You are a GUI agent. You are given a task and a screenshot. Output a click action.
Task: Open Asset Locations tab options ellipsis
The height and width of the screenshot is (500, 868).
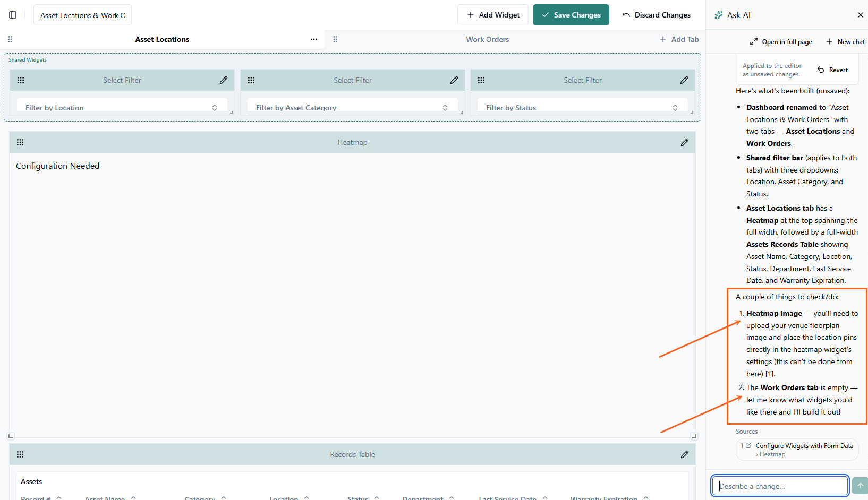click(314, 39)
